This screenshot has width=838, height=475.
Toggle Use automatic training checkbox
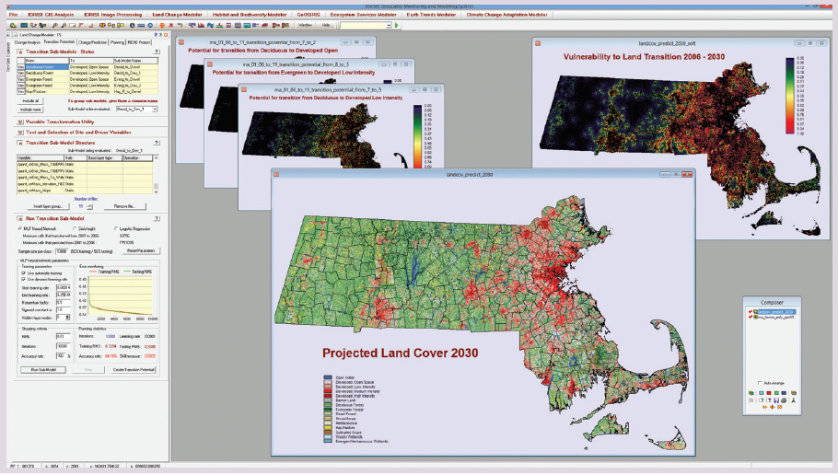pyautogui.click(x=23, y=271)
